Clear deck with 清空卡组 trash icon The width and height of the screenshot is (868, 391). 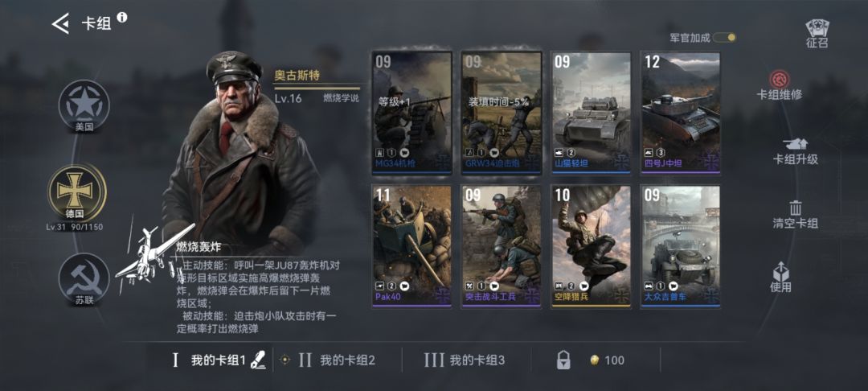(x=796, y=208)
